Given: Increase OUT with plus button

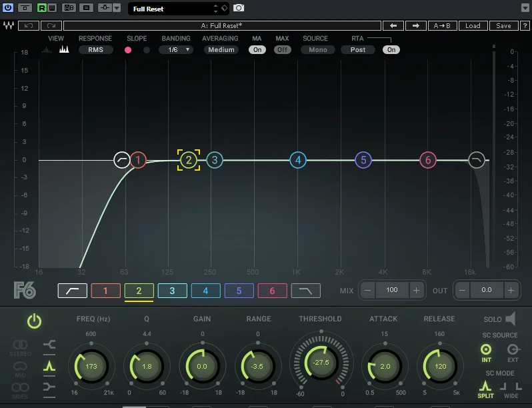Looking at the screenshot, I should coord(511,290).
